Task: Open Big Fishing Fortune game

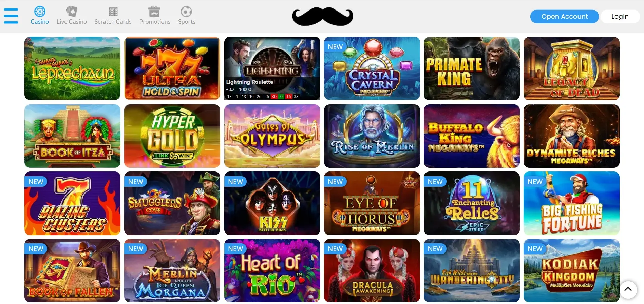Action: (x=571, y=203)
